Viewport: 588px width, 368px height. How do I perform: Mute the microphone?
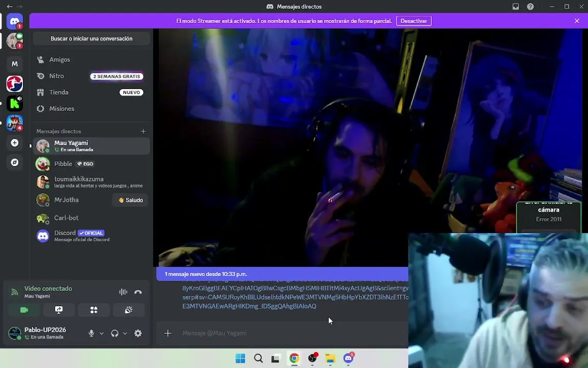pos(91,333)
